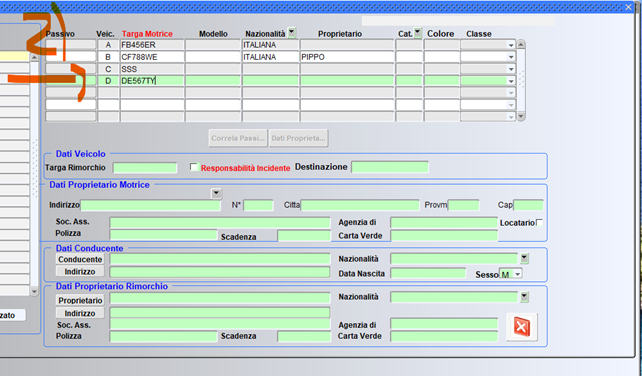
Task: Click the Targa Rimorchio field
Action: (x=145, y=168)
